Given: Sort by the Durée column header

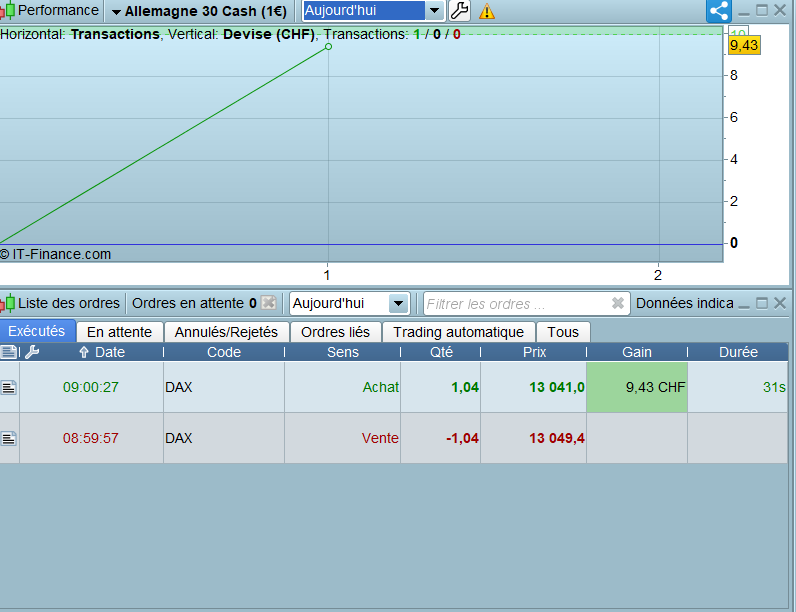Looking at the screenshot, I should 738,352.
